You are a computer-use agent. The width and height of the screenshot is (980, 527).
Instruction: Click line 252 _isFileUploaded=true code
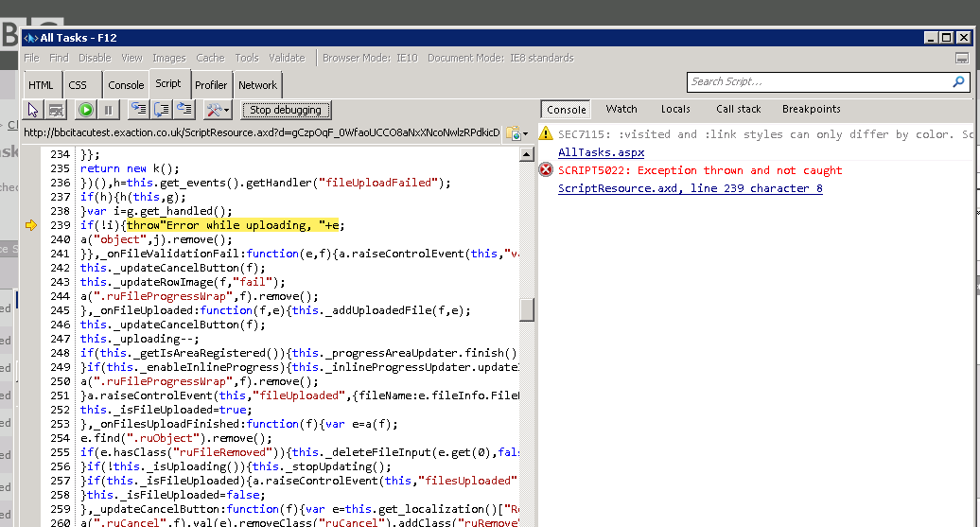[166, 410]
